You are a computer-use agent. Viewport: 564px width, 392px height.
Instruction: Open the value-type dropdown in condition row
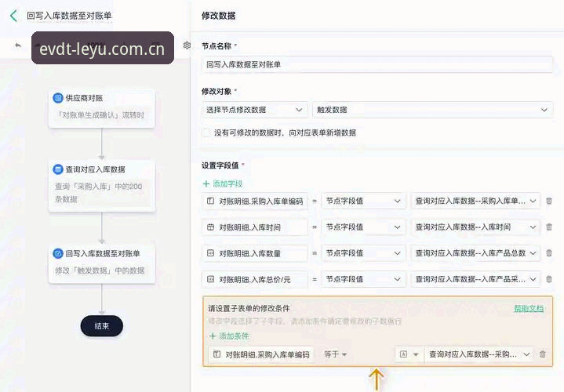409,354
